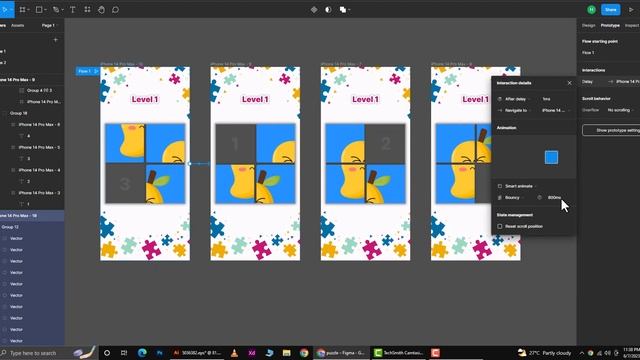This screenshot has width=640, height=360.
Task: Click Show prototype settings button
Action: pos(611,130)
